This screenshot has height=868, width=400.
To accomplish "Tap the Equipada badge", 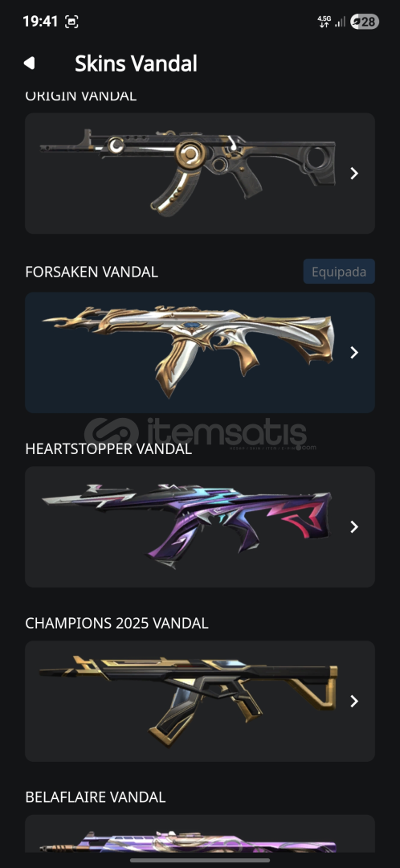I will coord(339,272).
